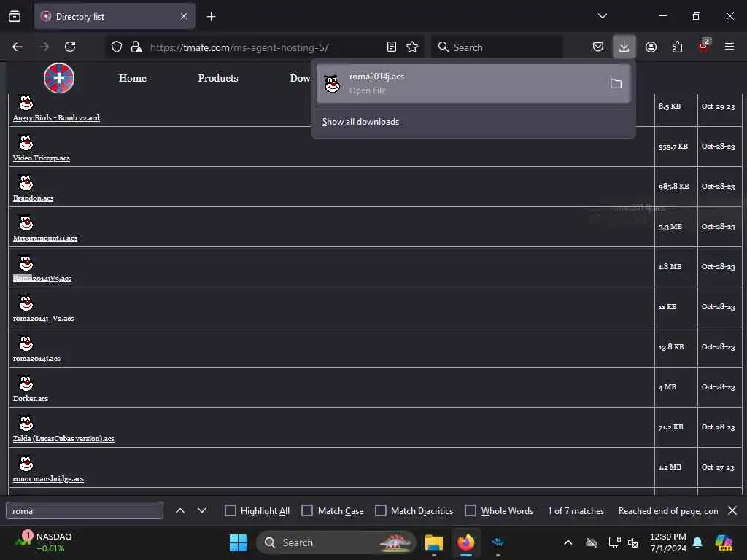747x560 pixels.
Task: Download Video Tricorp.acs
Action: (42, 158)
